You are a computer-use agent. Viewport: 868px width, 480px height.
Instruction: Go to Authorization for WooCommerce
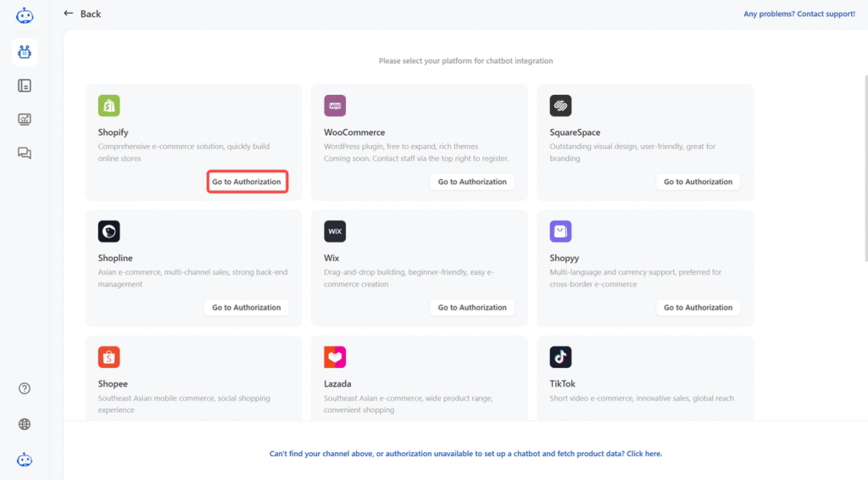click(x=472, y=181)
